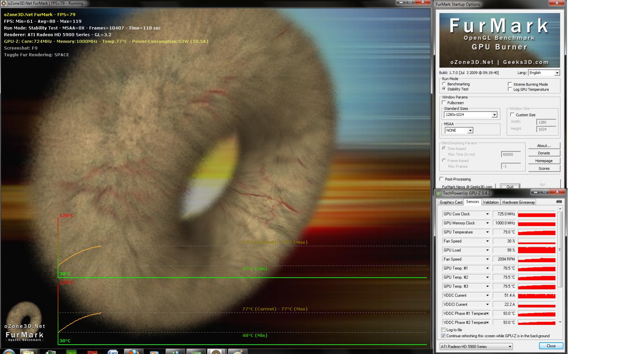Click the GPU-Z scrollbar up arrow
The image size is (644, 354).
pyautogui.click(x=560, y=209)
